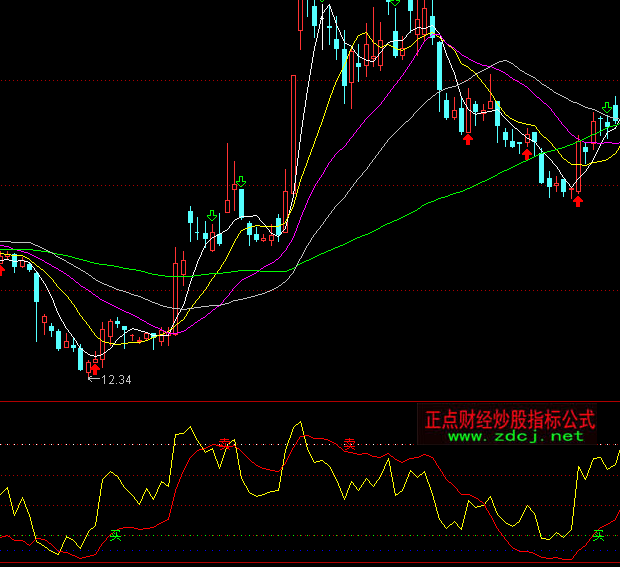The height and width of the screenshot is (567, 620).
Task: Click the tall hollow white candlestick mid-chart
Action: (292, 150)
